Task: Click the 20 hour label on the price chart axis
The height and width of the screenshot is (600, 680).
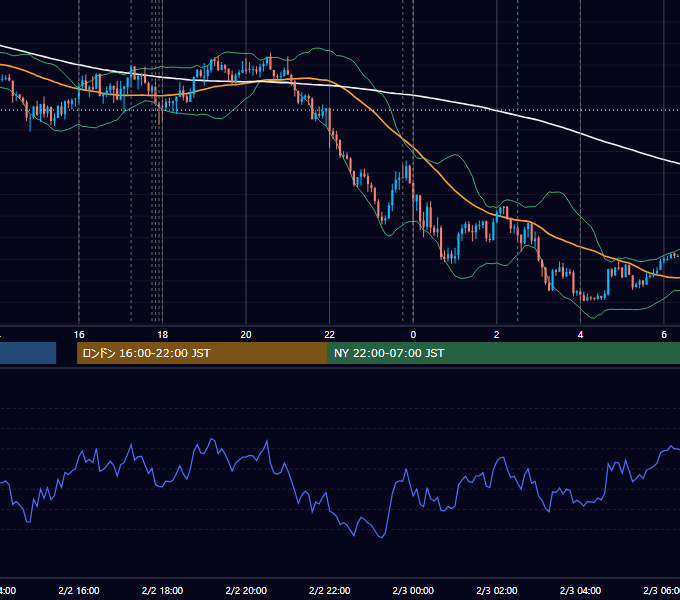Action: click(x=246, y=335)
